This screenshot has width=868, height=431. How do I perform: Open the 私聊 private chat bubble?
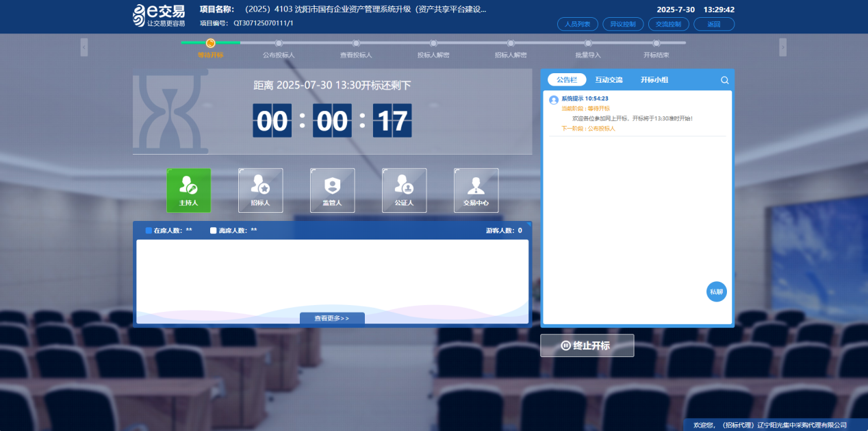716,291
